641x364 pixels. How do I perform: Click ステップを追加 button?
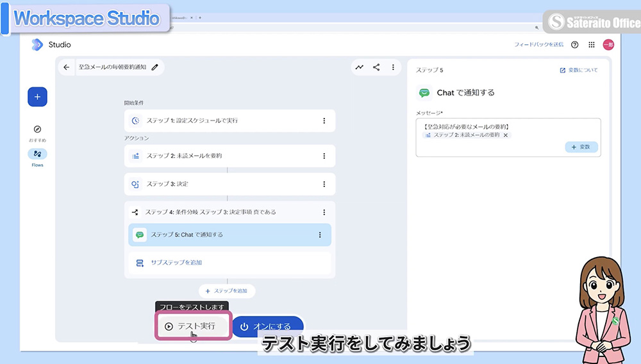coord(227,291)
